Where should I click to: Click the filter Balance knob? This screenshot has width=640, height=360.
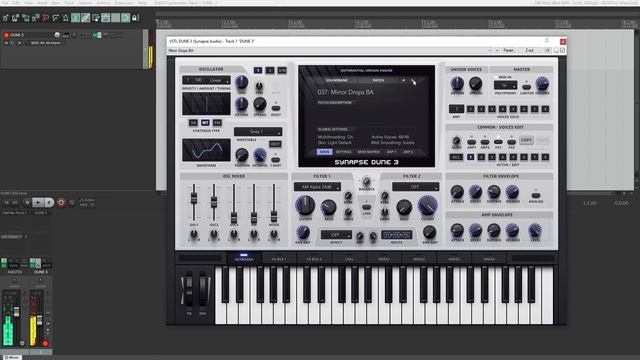[366, 181]
